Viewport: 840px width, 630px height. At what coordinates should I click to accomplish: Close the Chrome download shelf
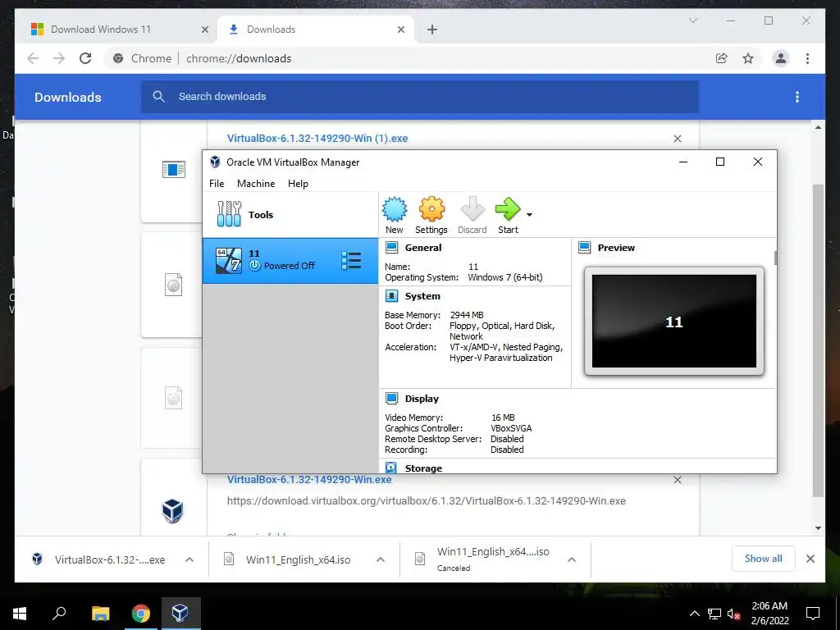810,559
